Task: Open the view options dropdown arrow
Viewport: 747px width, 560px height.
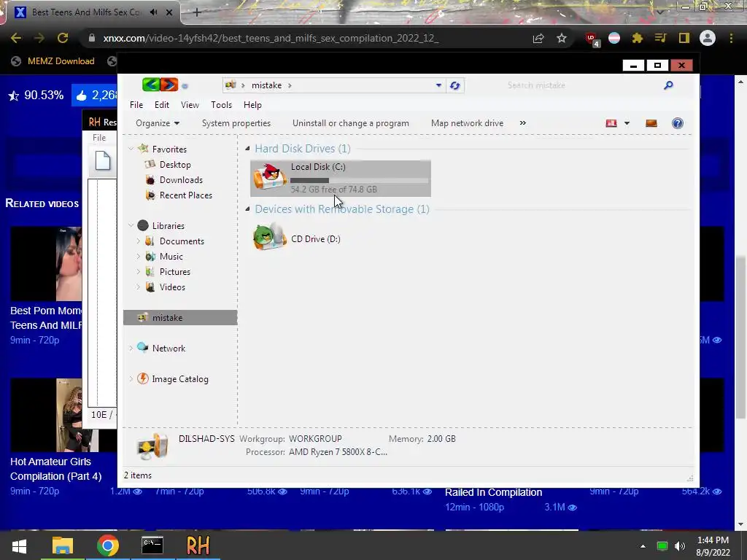Action: pos(627,123)
